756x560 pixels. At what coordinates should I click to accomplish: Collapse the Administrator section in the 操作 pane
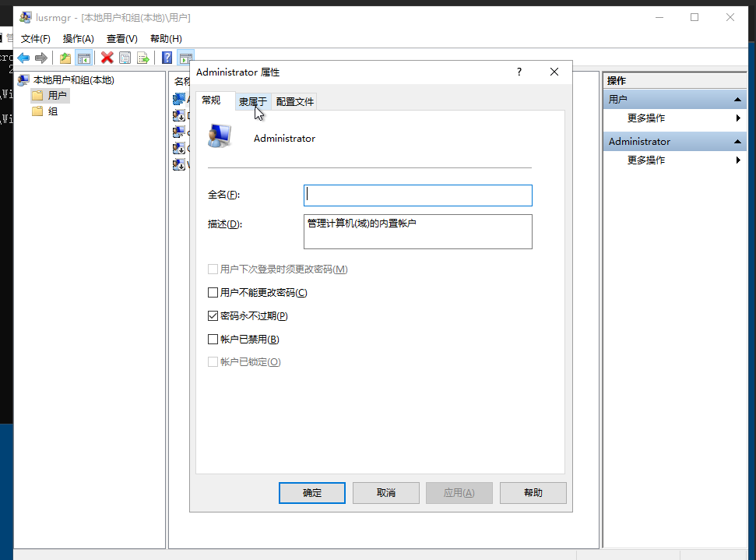click(737, 141)
